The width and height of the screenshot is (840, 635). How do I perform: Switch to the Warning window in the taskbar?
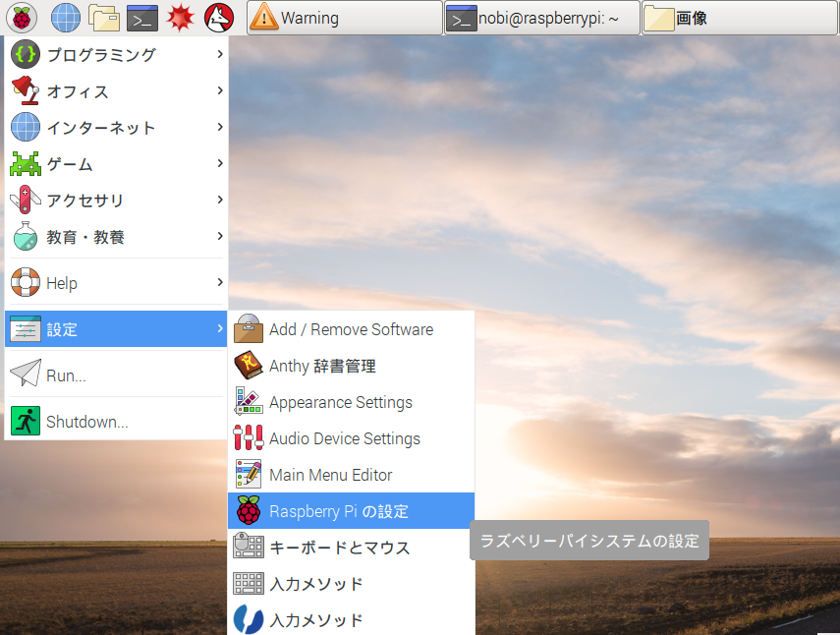345,19
